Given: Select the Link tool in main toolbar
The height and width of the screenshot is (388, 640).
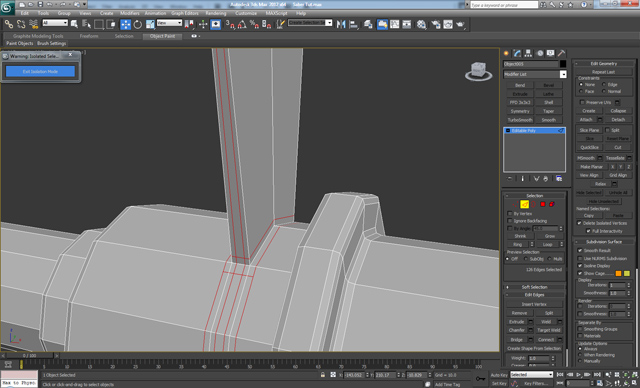Looking at the screenshot, I should [9, 24].
